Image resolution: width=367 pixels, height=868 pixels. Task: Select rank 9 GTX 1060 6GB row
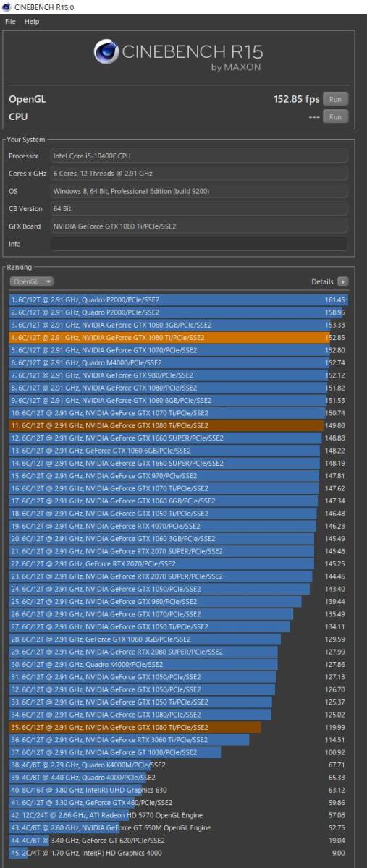click(179, 400)
